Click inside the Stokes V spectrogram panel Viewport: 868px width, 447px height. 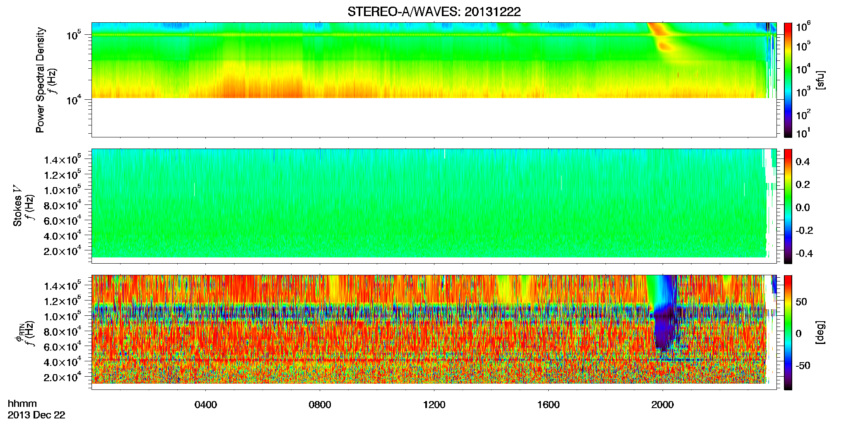point(434,206)
